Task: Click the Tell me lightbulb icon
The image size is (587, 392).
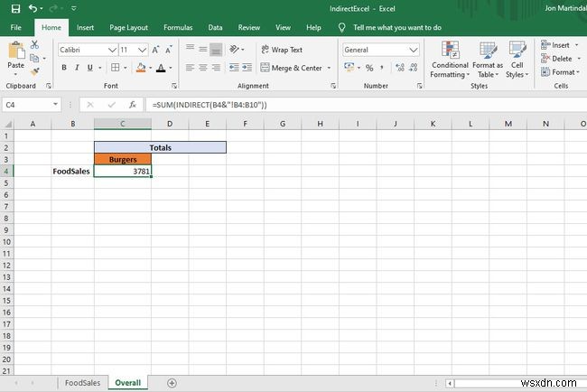Action: [x=341, y=27]
